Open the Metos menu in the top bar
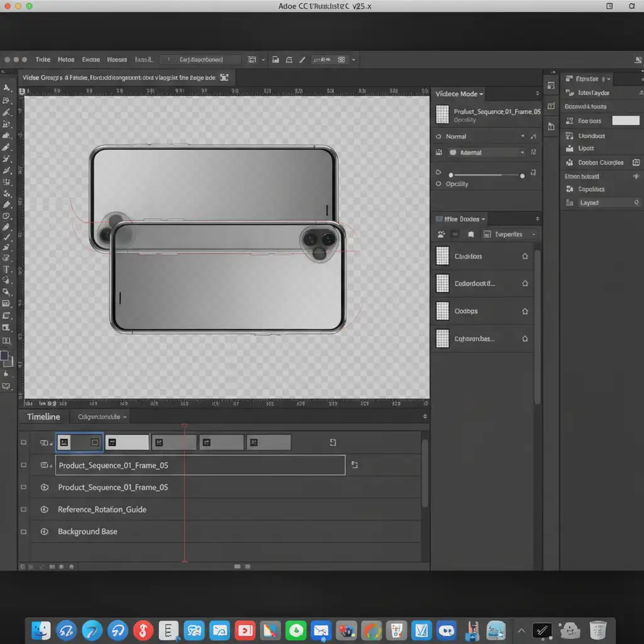Viewport: 644px width, 644px height. [x=66, y=60]
